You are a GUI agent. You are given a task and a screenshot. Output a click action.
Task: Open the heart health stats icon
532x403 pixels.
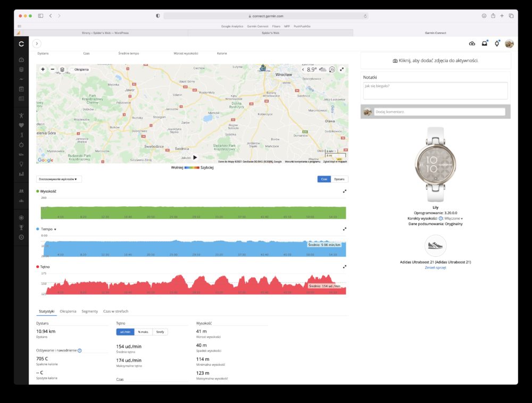tap(21, 125)
